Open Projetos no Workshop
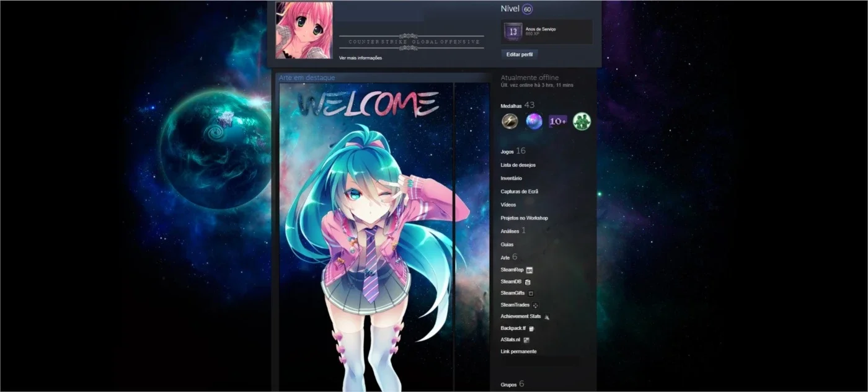 click(525, 218)
